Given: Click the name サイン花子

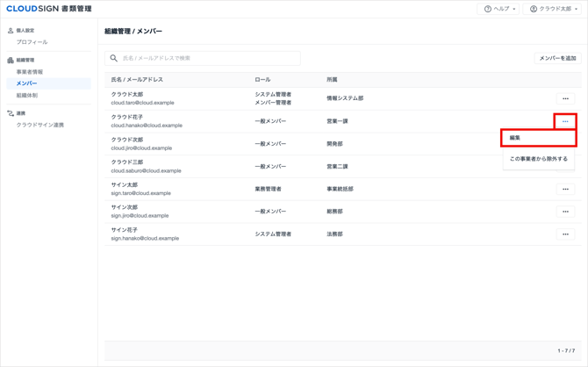Looking at the screenshot, I should 125,230.
